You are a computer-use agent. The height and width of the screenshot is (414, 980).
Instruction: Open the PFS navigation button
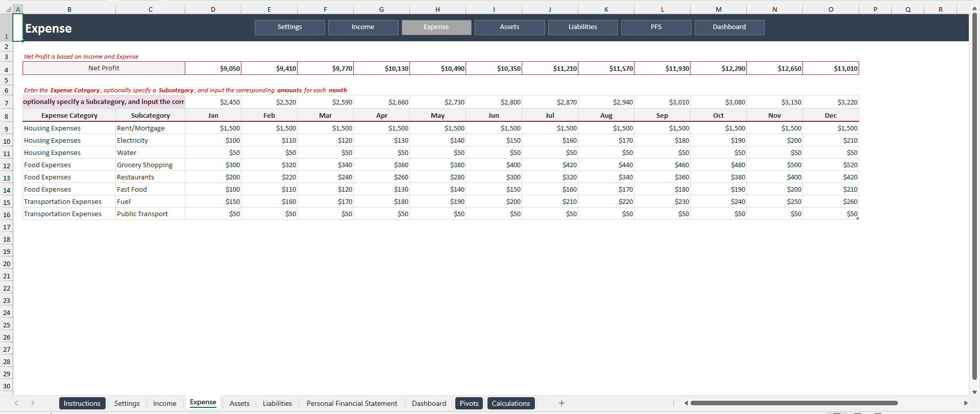[x=656, y=27]
